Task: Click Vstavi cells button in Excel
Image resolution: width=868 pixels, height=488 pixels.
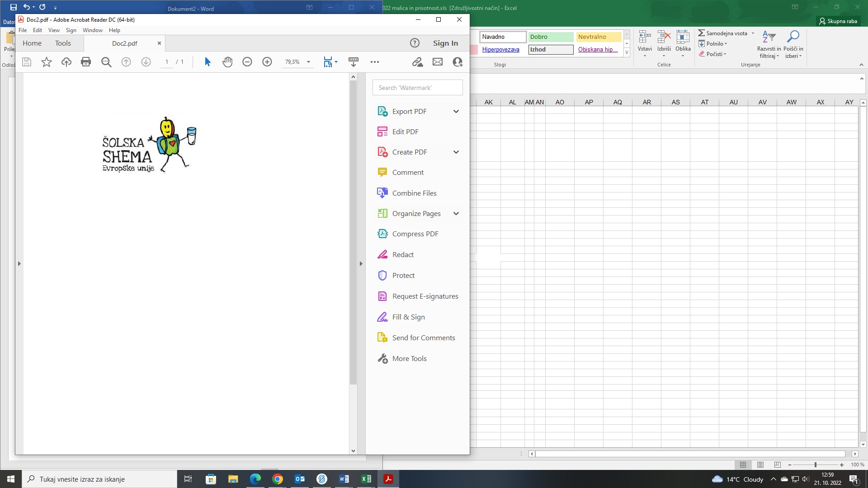Action: (x=645, y=44)
